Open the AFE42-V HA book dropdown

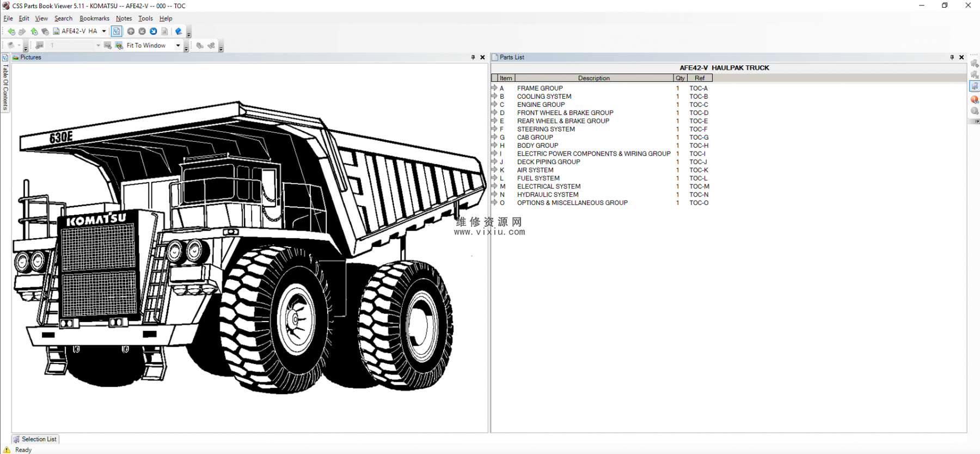(x=104, y=32)
